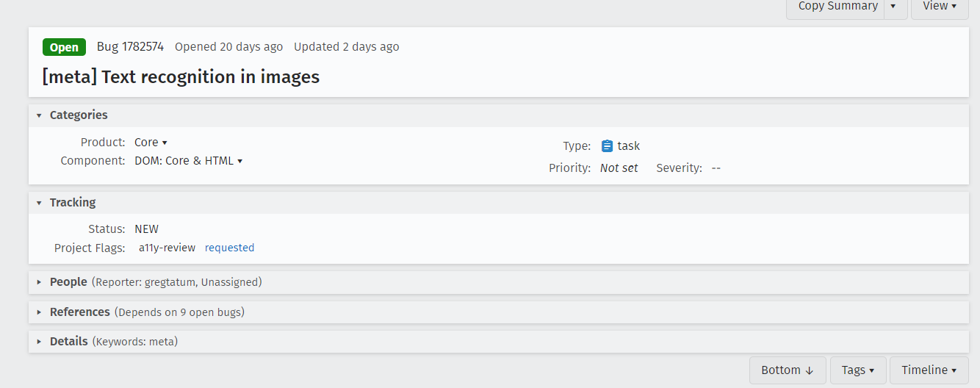Image resolution: width=980 pixels, height=388 pixels.
Task: Click the NEW status value
Action: click(146, 229)
